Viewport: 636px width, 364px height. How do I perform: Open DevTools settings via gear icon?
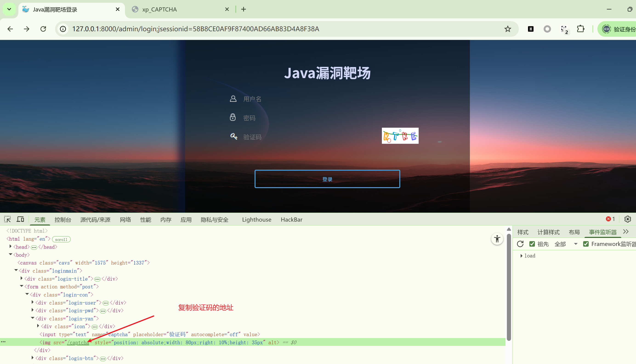pos(628,219)
